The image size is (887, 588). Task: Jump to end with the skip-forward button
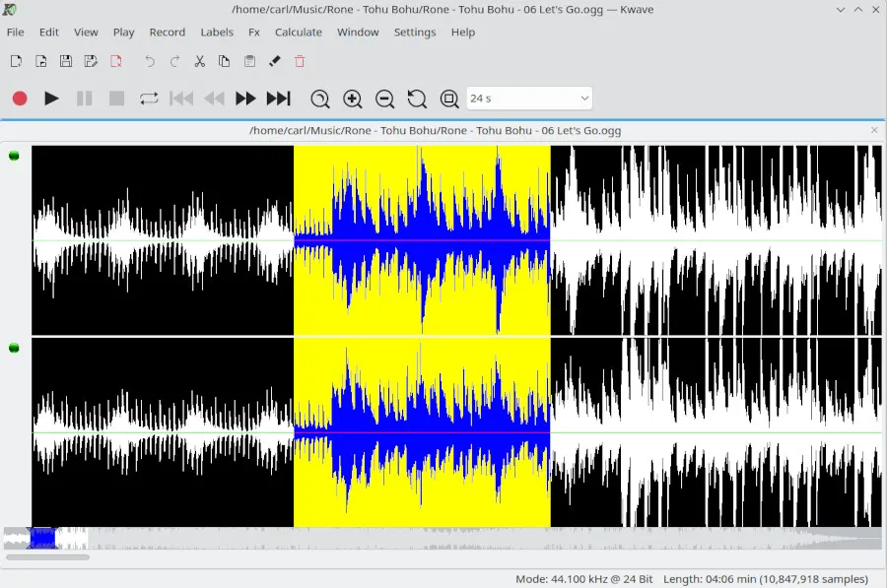[x=278, y=98]
